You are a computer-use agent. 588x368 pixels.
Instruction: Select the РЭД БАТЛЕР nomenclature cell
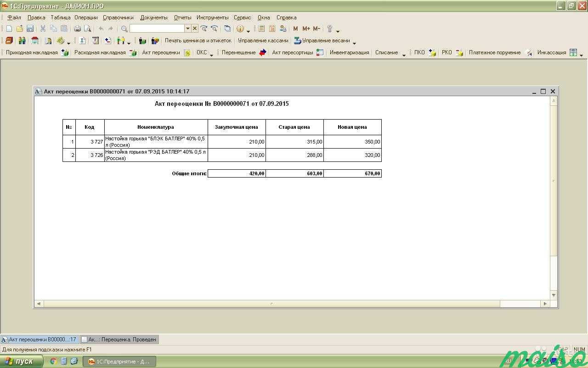coord(156,155)
